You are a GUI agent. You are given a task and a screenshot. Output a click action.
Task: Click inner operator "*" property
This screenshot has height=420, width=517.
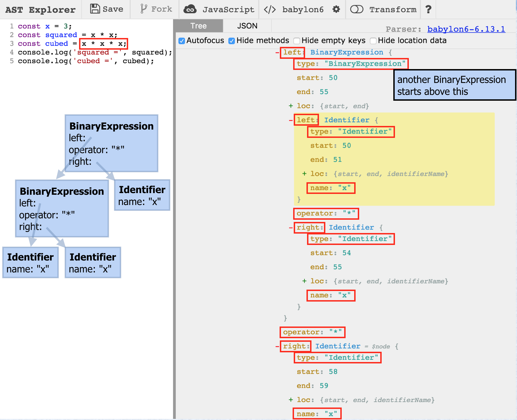coord(326,214)
